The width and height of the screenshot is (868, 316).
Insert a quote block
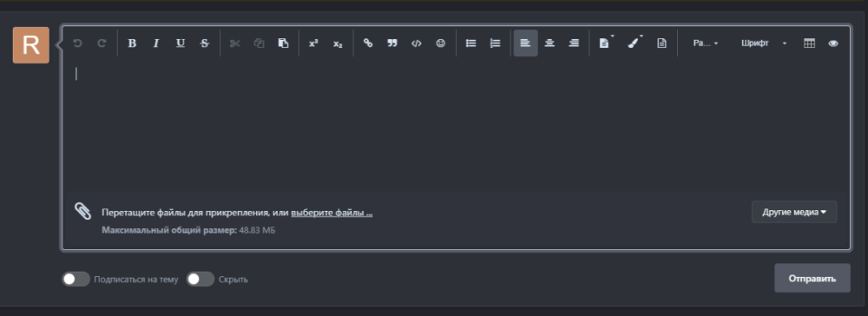[x=392, y=43]
